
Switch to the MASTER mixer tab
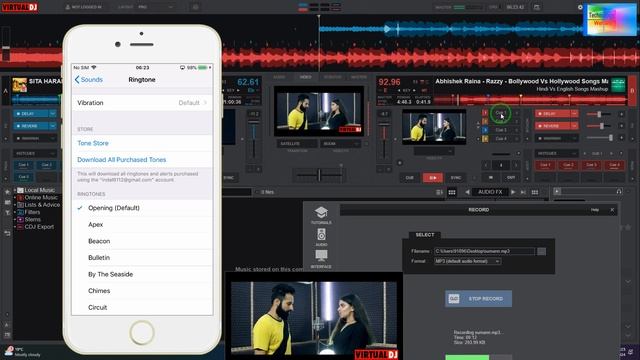[358, 77]
